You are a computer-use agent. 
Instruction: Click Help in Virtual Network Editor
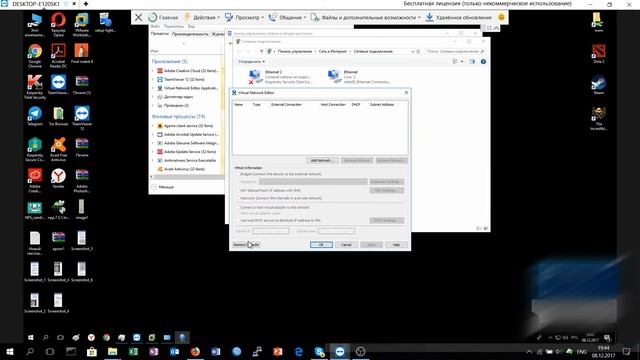(396, 245)
